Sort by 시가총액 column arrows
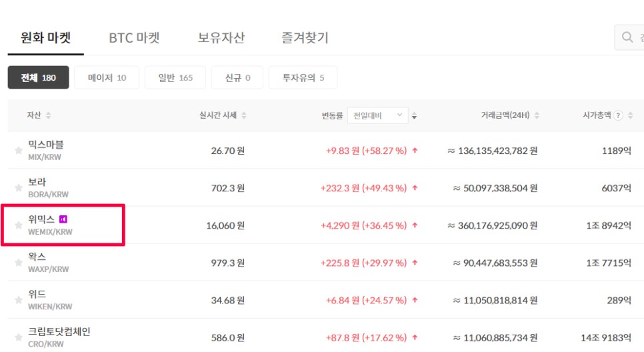Image resolution: width=644 pixels, height=352 pixels. [631, 115]
